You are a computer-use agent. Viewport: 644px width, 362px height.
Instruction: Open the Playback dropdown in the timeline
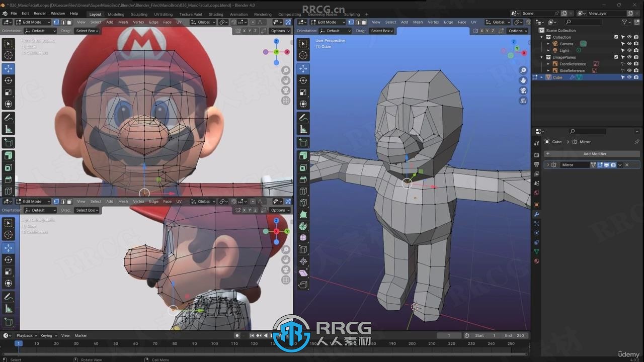(26, 335)
